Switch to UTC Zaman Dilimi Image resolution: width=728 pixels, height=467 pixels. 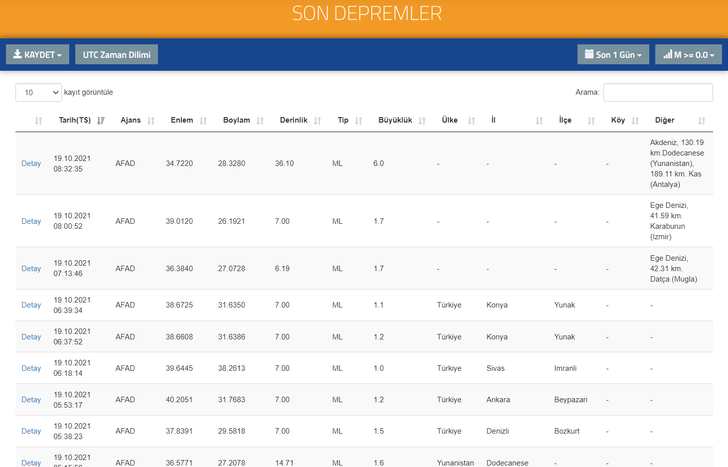pos(117,54)
